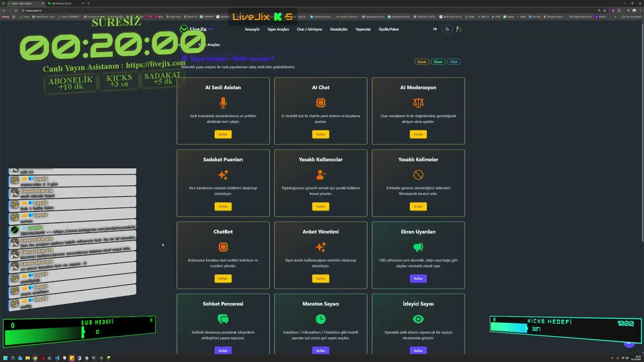This screenshot has width=644, height=362.
Task: Click the Maraton Sayacı card title
Action: [320, 304]
